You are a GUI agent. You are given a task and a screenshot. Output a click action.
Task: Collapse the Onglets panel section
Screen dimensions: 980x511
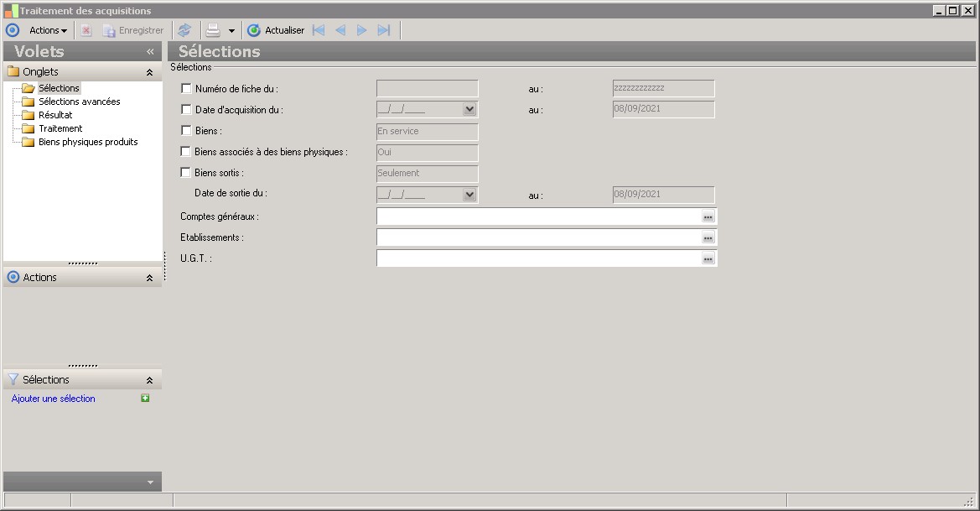pyautogui.click(x=149, y=72)
